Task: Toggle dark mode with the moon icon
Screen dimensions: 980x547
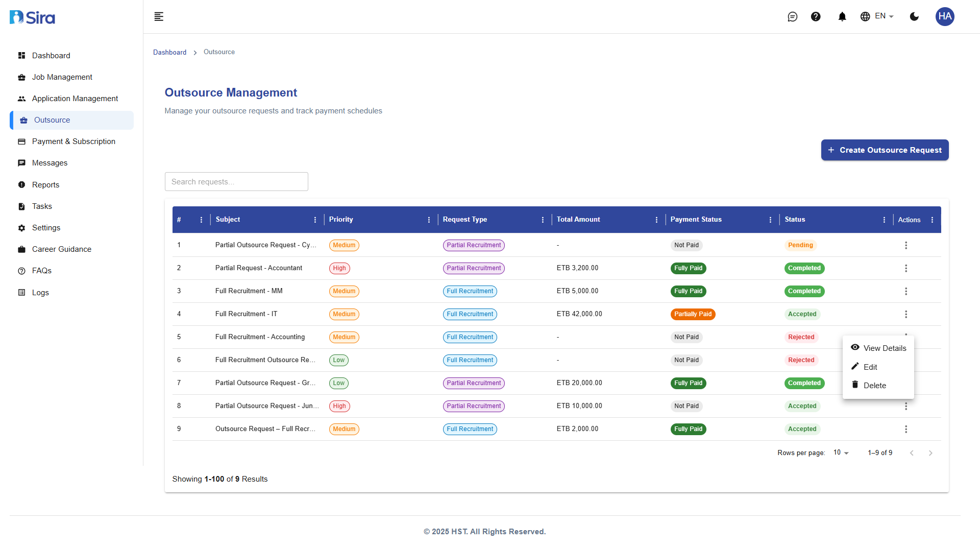Action: [914, 17]
